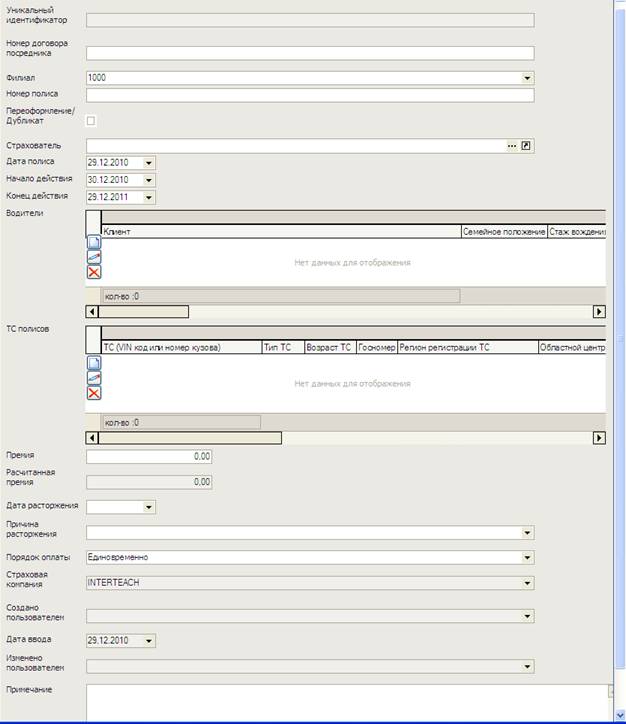Open the Страхователь lookup ellipsis button
Image resolution: width=626 pixels, height=724 pixels.
(x=512, y=146)
